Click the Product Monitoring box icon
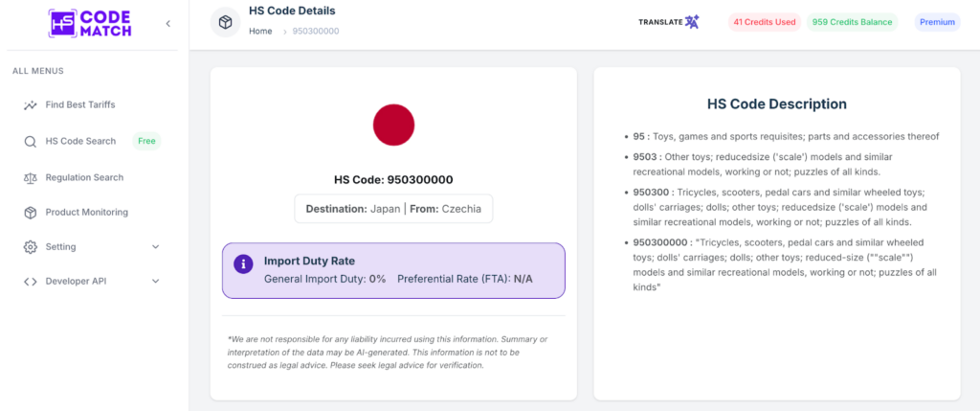This screenshot has height=411, width=980. pos(31,213)
